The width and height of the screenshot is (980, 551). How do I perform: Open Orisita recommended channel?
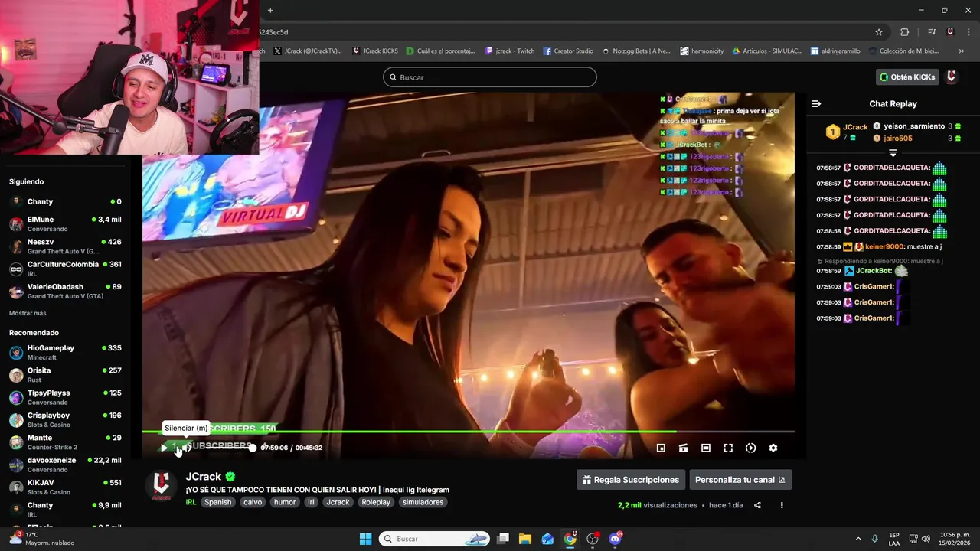[x=65, y=375]
